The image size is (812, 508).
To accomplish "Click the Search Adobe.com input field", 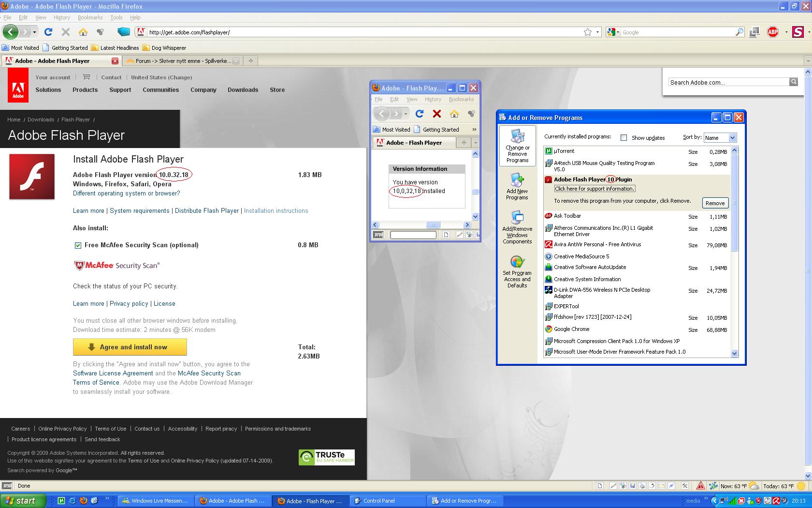I will coord(728,82).
